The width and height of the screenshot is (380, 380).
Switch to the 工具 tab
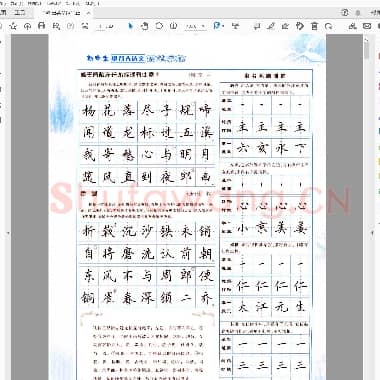[19, 13]
